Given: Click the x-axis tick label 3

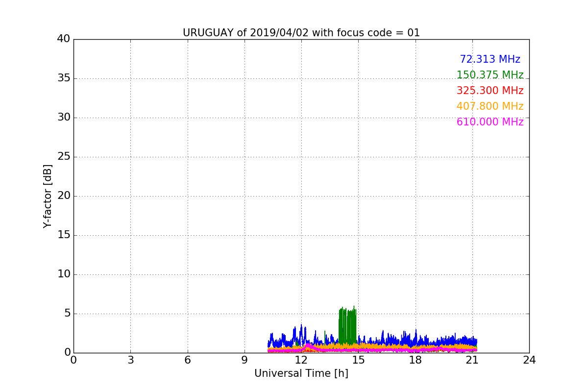Looking at the screenshot, I should click(x=130, y=360).
